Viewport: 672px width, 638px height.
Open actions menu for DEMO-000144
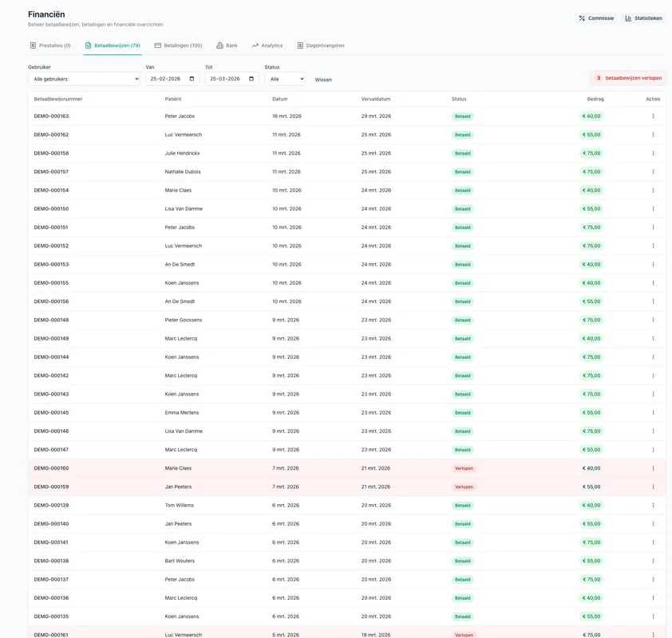653,357
